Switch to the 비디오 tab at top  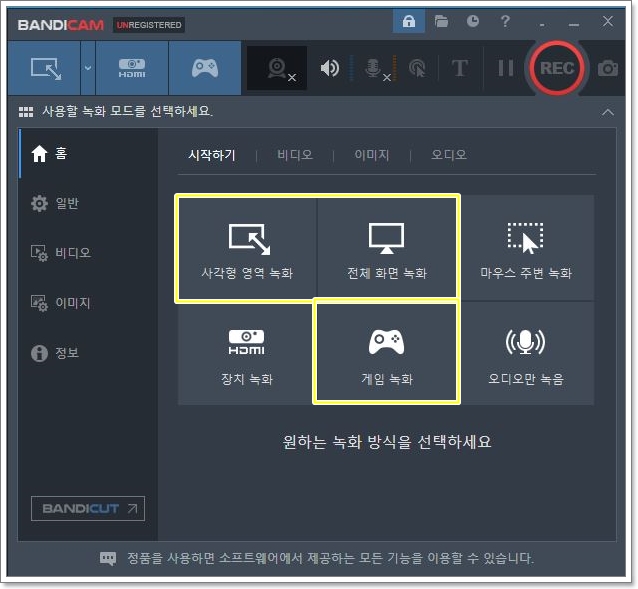(x=295, y=155)
